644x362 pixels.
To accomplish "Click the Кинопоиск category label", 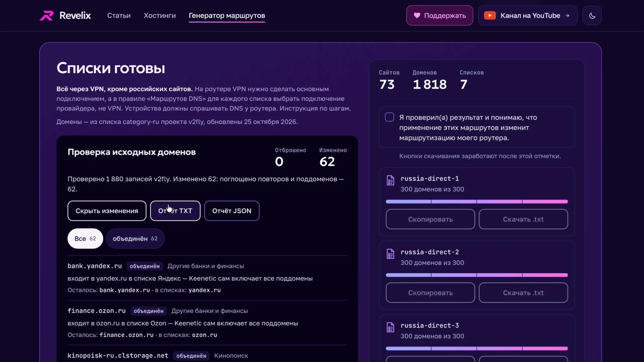I will coord(231,356).
